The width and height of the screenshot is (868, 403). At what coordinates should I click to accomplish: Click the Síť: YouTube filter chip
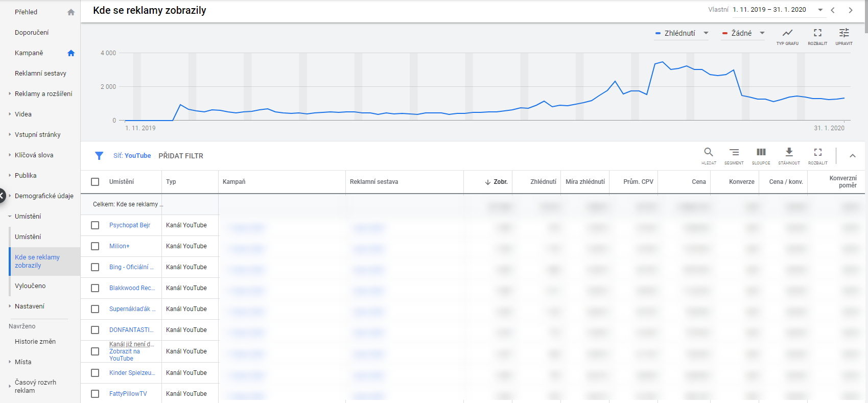pos(132,156)
